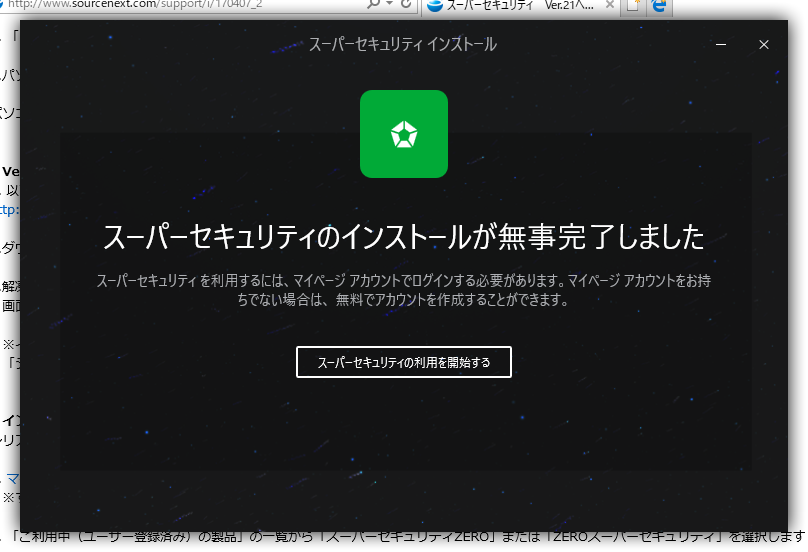Click the マイページ アカウント description paragraph
Screen dimensions: 808x552
click(403, 290)
